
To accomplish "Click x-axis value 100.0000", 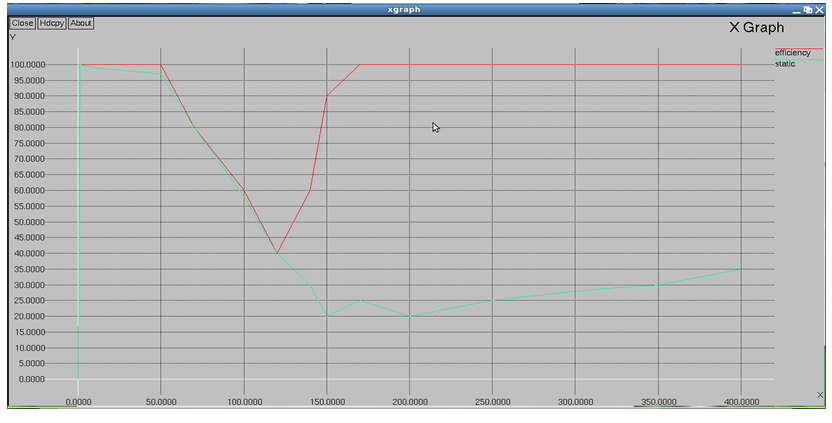I will (x=245, y=402).
